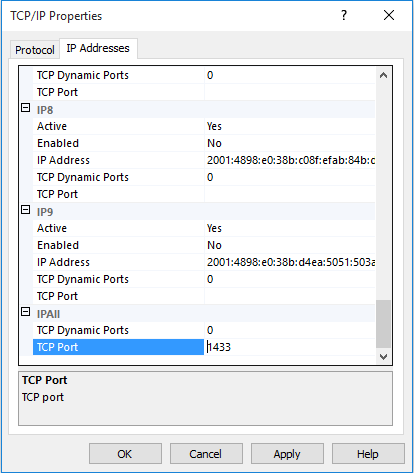Image resolution: width=414 pixels, height=473 pixels.
Task: Click the vertical scrollbar thumb
Action: click(x=383, y=324)
